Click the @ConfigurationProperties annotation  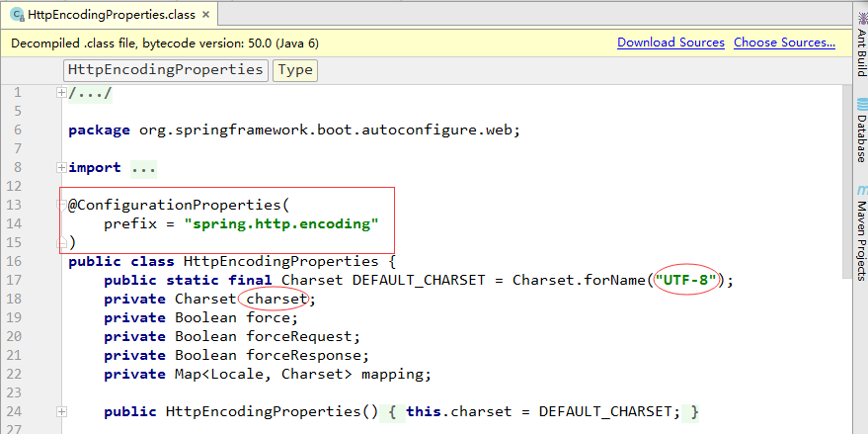(175, 205)
